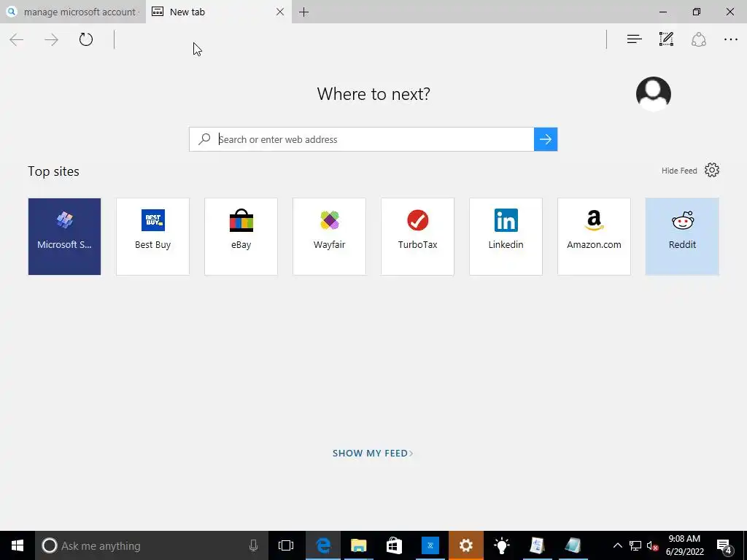This screenshot has width=747, height=560.
Task: Click SHOW MY FEED link
Action: [x=373, y=454]
